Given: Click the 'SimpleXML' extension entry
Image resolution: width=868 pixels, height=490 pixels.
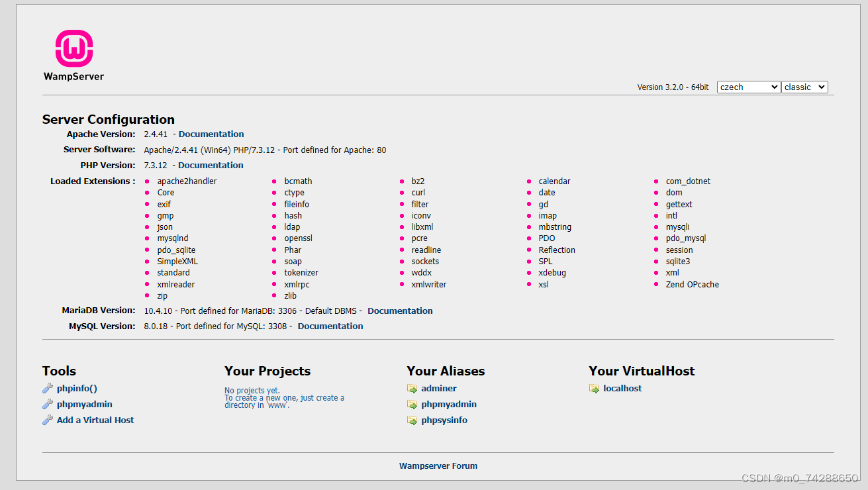Looking at the screenshot, I should point(177,262).
